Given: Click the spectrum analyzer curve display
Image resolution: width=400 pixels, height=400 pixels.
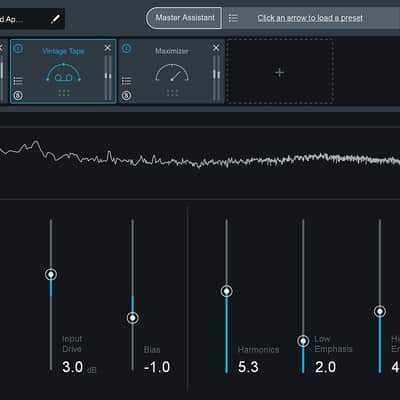Looking at the screenshot, I should (200, 163).
